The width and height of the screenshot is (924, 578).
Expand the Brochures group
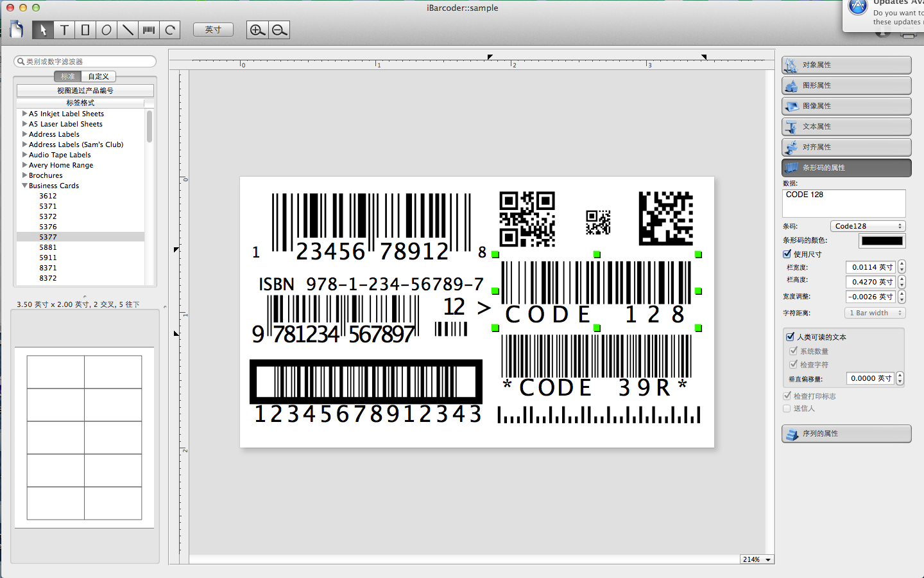click(24, 175)
